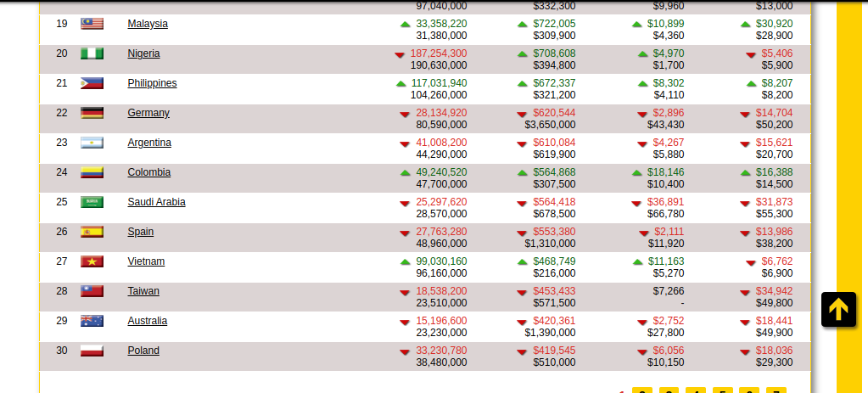Click the Saudi Arabia flag icon

[x=92, y=202]
